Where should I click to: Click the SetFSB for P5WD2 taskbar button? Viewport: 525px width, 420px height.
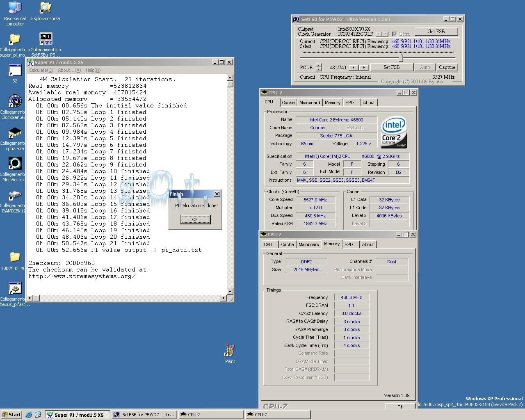pos(144,415)
